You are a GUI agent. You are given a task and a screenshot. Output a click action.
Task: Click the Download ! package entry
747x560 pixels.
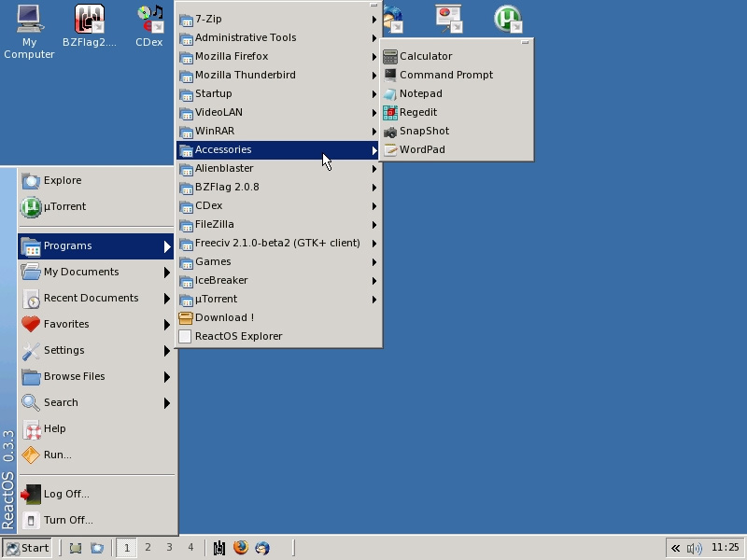(x=278, y=317)
